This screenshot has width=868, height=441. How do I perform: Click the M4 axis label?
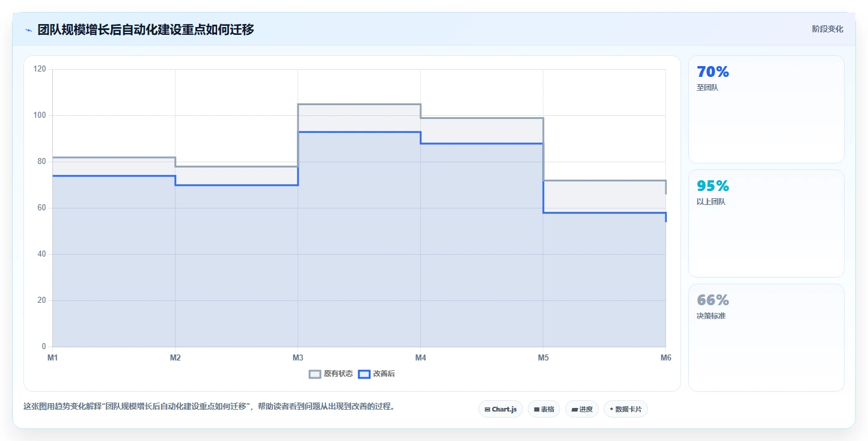coord(421,358)
